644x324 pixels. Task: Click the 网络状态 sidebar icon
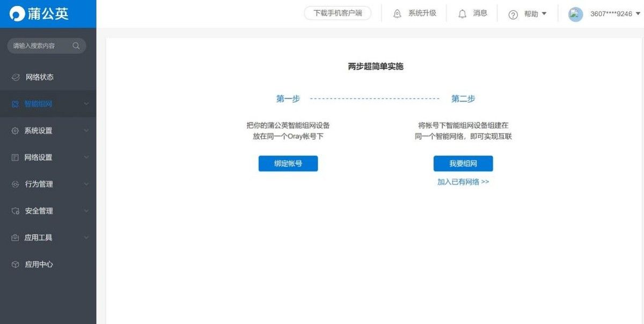16,77
